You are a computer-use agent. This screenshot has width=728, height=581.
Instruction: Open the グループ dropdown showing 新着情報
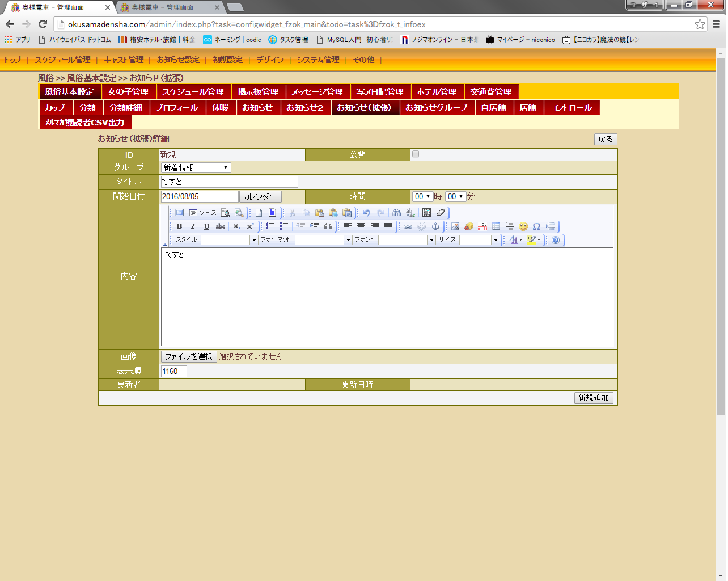[196, 167]
